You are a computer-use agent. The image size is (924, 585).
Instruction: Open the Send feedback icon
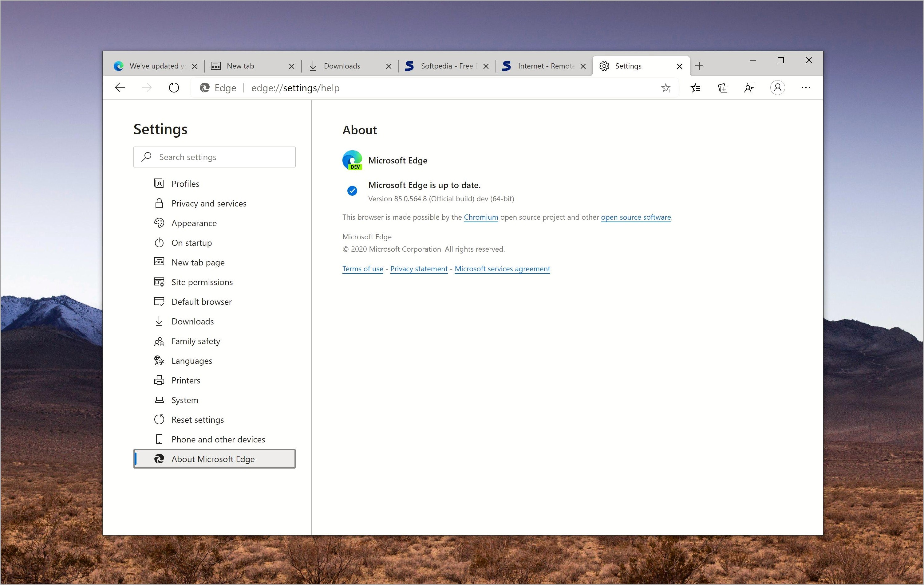tap(749, 88)
